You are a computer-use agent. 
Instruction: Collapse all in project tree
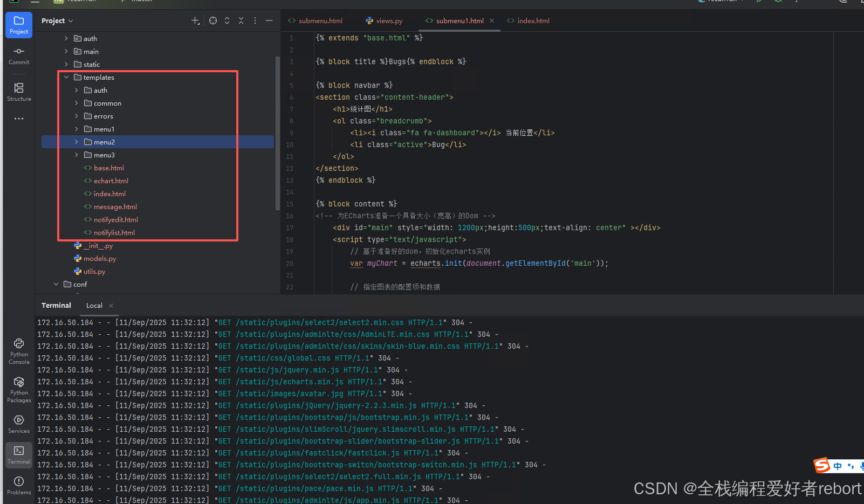pyautogui.click(x=241, y=20)
